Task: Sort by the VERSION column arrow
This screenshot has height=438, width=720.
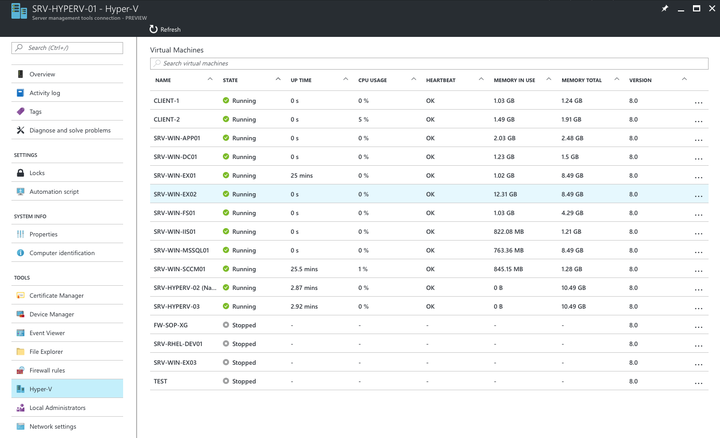Action: point(684,79)
